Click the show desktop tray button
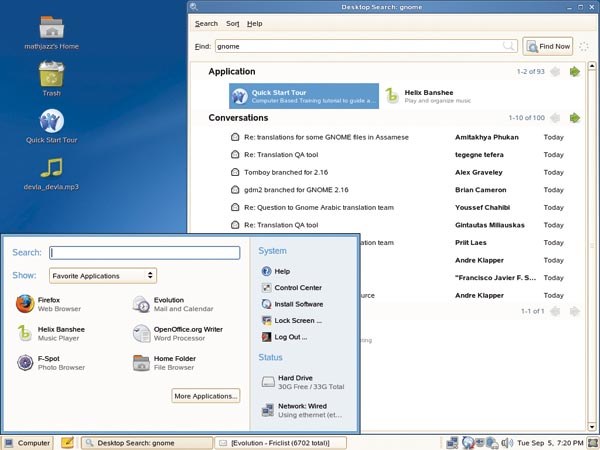 click(593, 443)
